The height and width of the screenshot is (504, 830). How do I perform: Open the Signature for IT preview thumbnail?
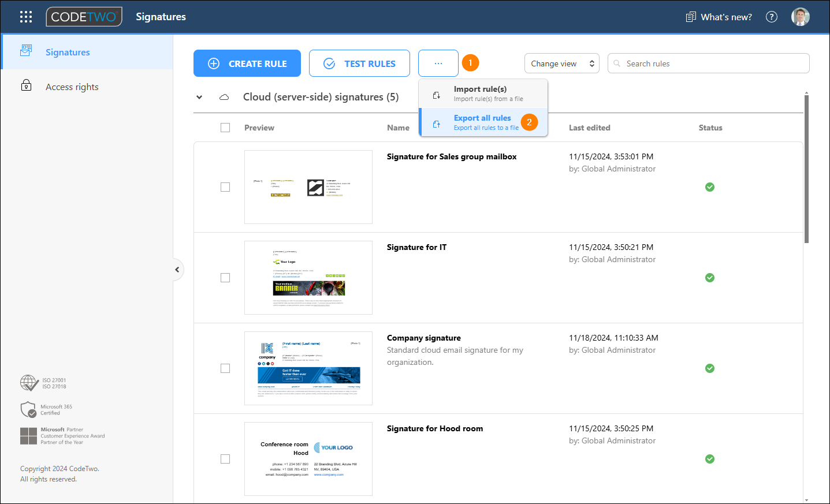308,278
